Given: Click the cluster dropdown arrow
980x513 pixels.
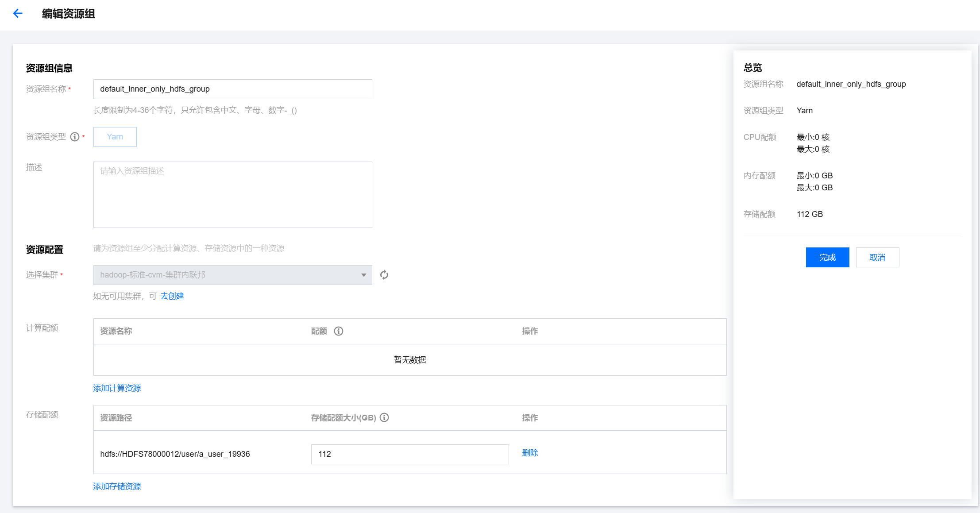Looking at the screenshot, I should 363,275.
